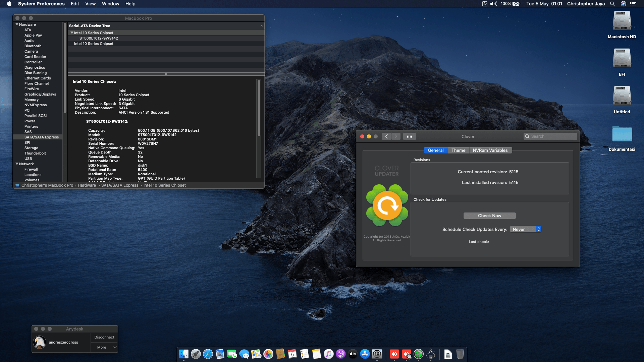Viewport: 644px width, 362px height.
Task: Open App Store from the dock
Action: (x=365, y=354)
